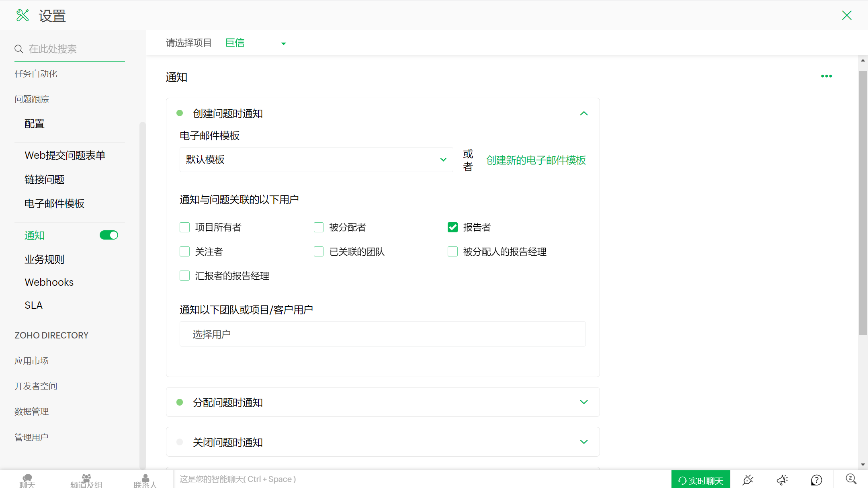Check the 项目所有者 checkbox

click(184, 228)
